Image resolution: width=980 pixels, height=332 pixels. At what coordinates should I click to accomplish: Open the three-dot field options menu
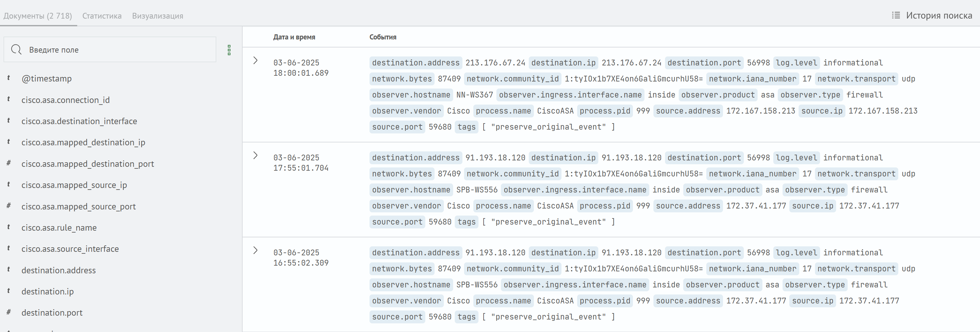tap(229, 50)
